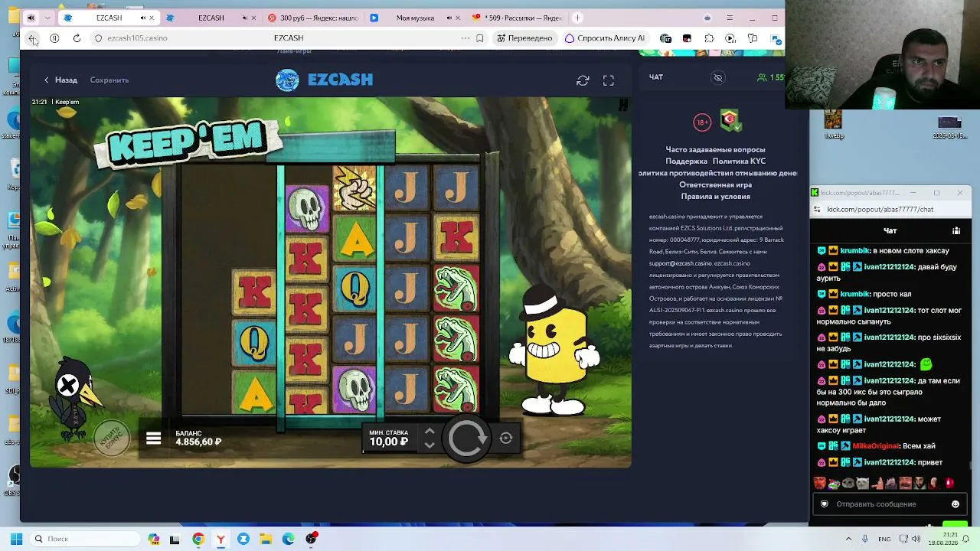Click the EZCASH logo
The width and height of the screenshot is (980, 551).
(325, 80)
